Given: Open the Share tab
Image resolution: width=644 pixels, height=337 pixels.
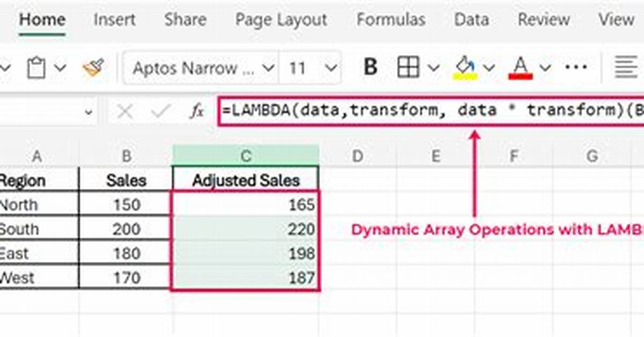Looking at the screenshot, I should (185, 19).
